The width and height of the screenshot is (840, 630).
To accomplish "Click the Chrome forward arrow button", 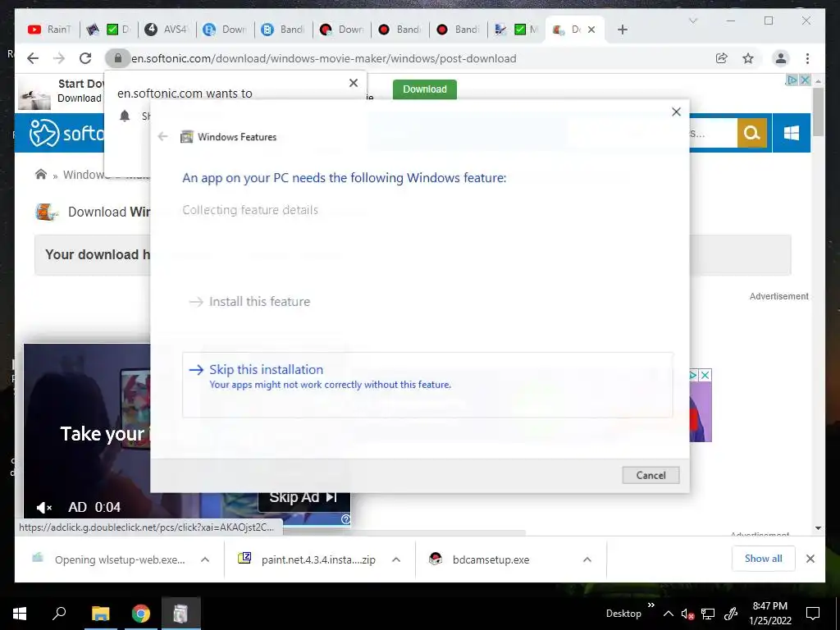I will click(59, 58).
